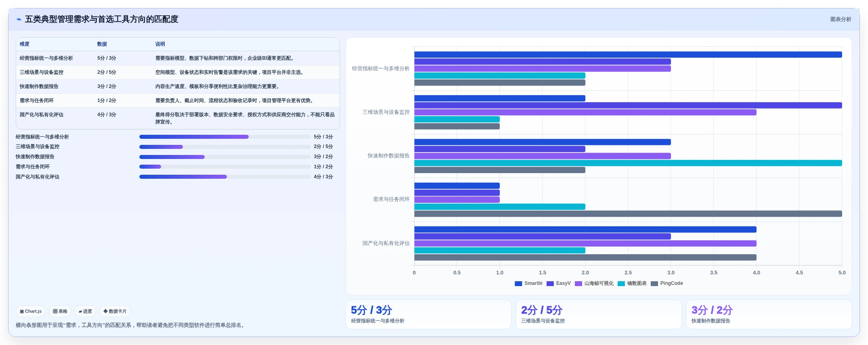This screenshot has width=868, height=345.
Task: Click the blue icon beside the panel title
Action: coord(19,19)
